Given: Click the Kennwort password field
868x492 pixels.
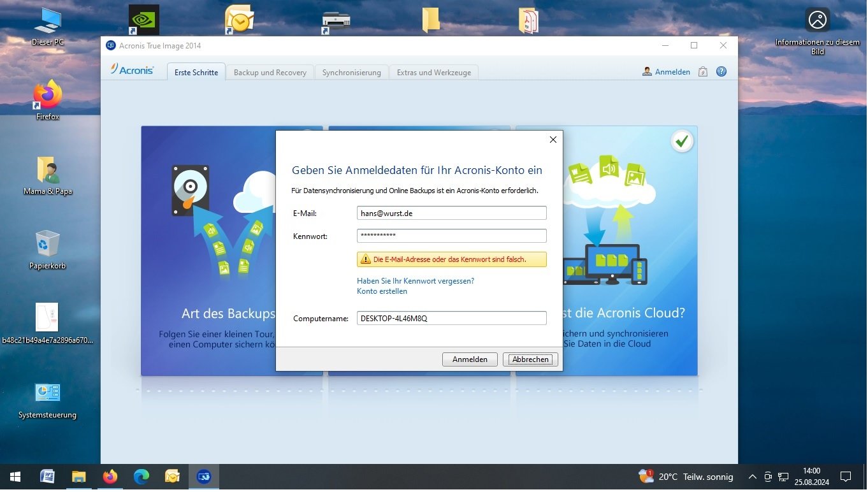Looking at the screenshot, I should point(452,236).
